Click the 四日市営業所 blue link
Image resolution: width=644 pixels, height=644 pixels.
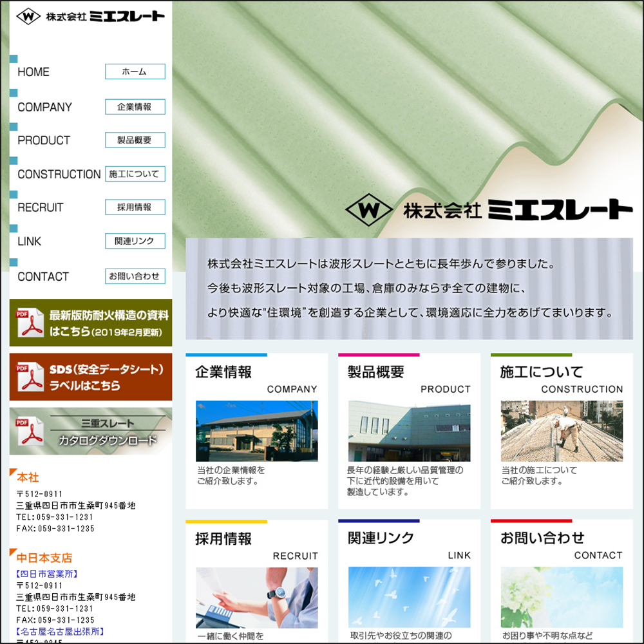[47, 574]
